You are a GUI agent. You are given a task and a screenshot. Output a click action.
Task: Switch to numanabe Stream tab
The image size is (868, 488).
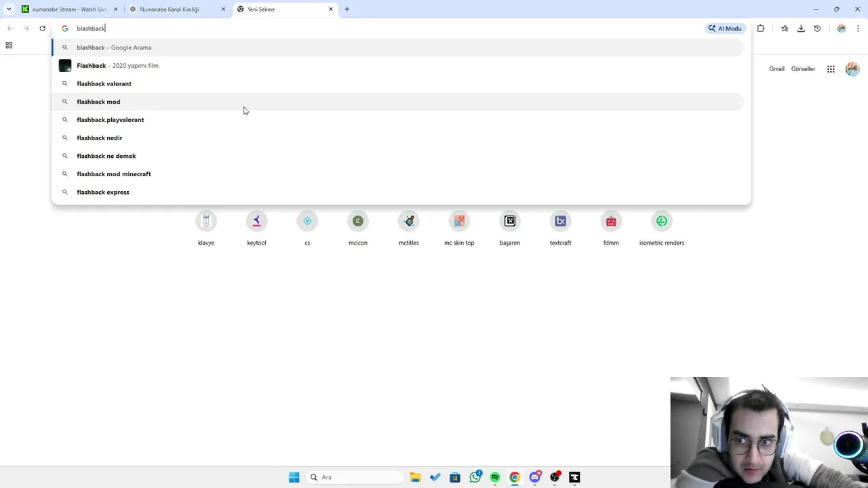68,9
